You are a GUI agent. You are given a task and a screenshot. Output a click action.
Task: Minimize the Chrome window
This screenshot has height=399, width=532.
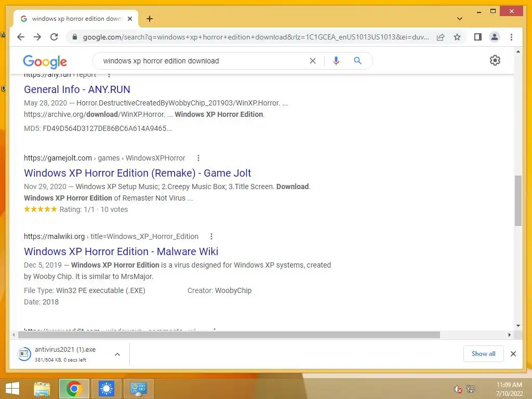click(478, 11)
